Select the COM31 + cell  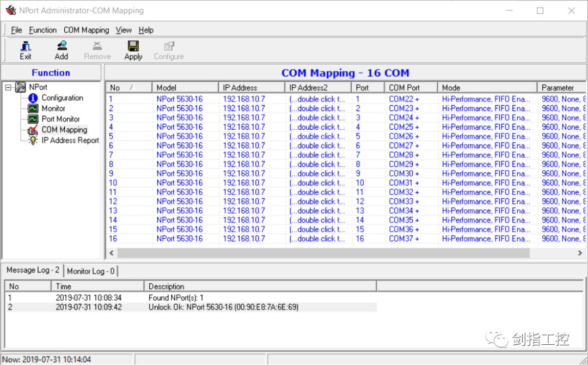click(404, 182)
